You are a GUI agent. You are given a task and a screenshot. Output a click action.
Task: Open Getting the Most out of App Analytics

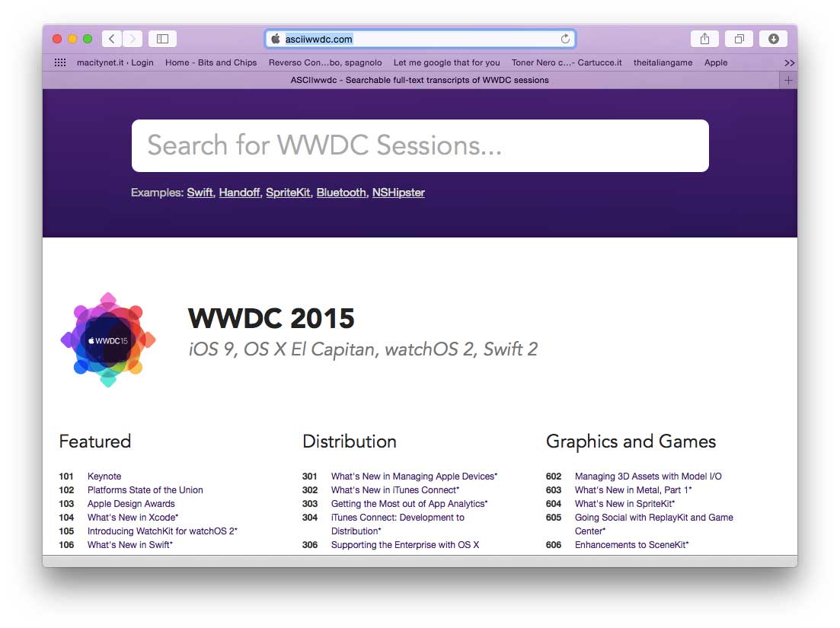pos(409,504)
